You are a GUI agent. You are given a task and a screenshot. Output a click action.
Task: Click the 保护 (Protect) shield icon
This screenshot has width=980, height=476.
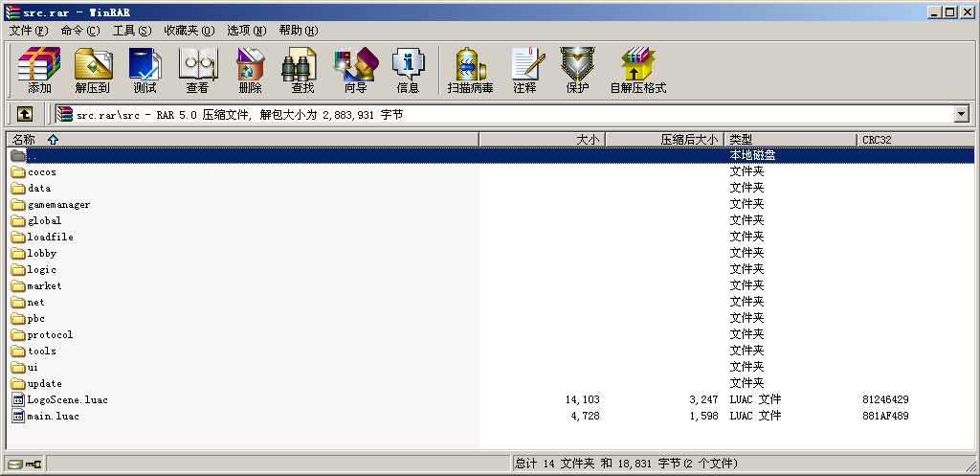[x=577, y=70]
